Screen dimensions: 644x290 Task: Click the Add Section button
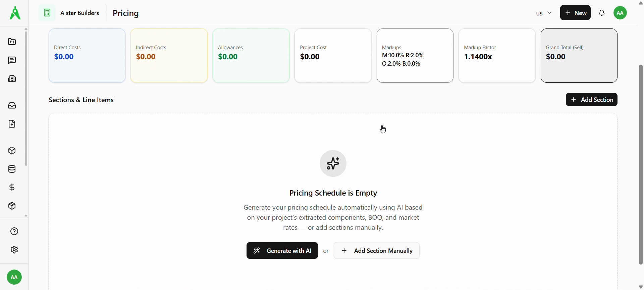pyautogui.click(x=591, y=100)
